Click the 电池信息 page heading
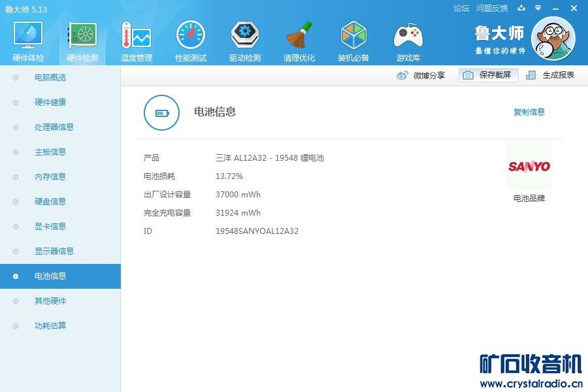The image size is (588, 392). coord(215,112)
